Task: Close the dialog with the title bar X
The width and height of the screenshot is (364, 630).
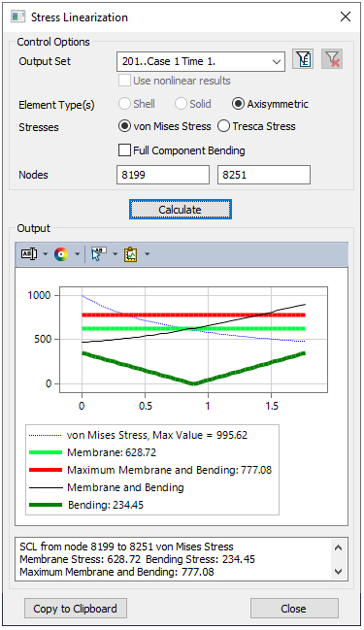Action: [346, 17]
